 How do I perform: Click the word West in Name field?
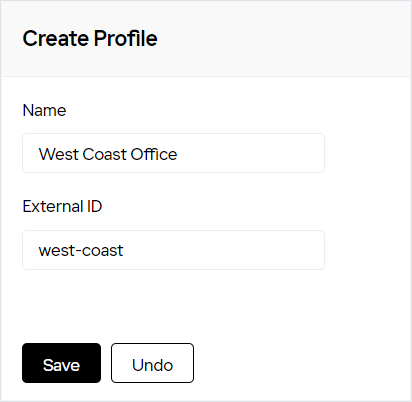point(59,154)
